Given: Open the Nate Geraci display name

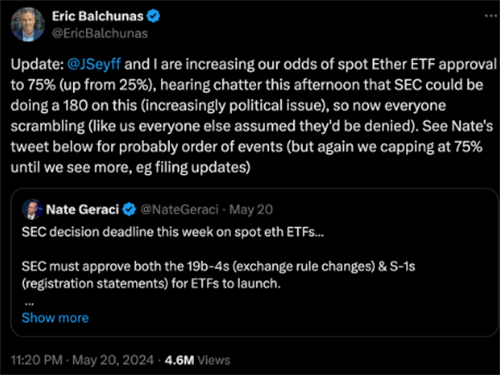Looking at the screenshot, I should pyautogui.click(x=82, y=209).
